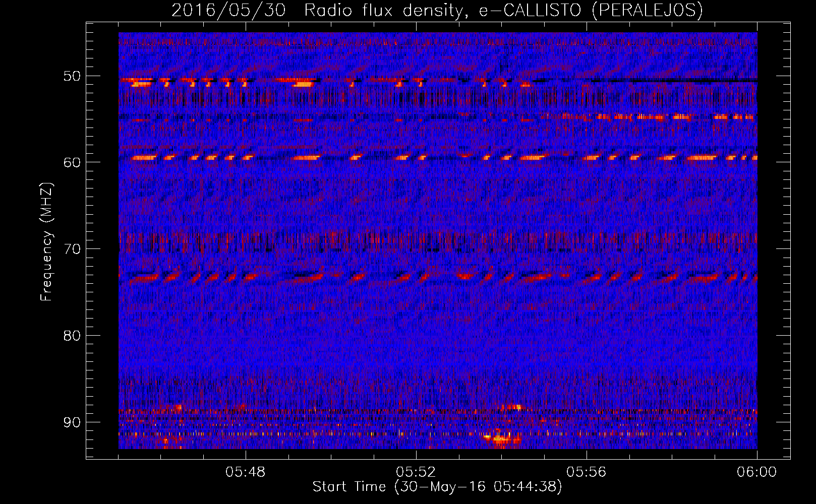Select the 90 frequency axis label
This screenshot has height=504, width=816.
[x=72, y=422]
